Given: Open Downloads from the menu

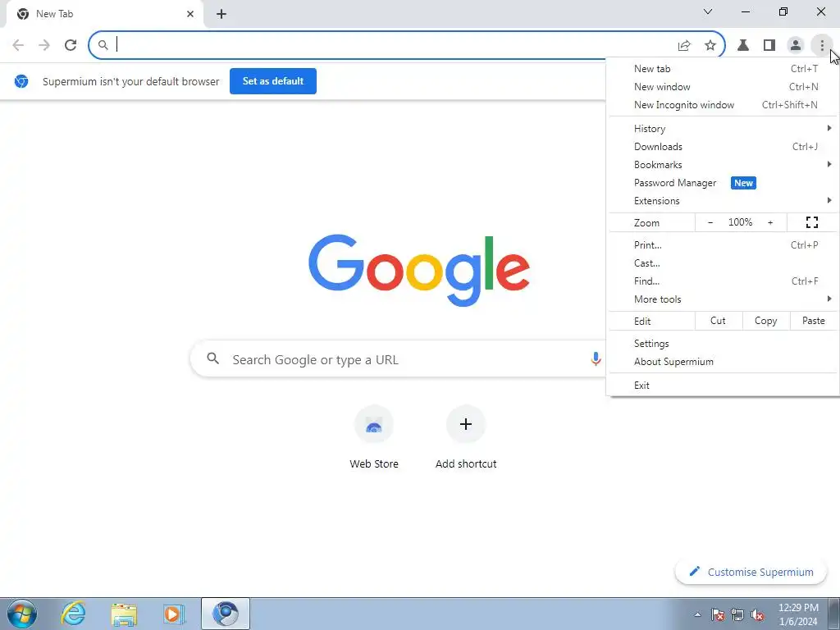Looking at the screenshot, I should pyautogui.click(x=724, y=147).
